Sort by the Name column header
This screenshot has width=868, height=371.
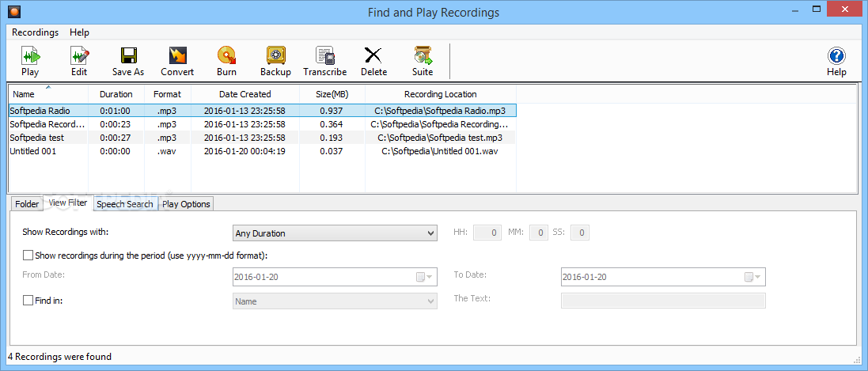point(48,94)
